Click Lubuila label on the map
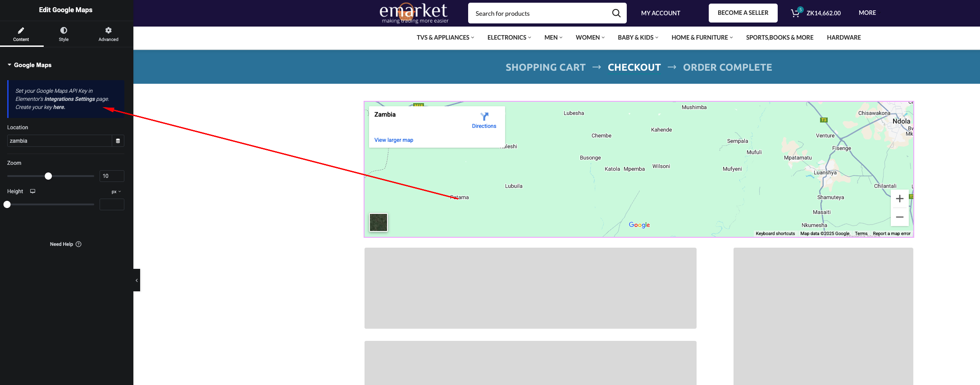Screen dimensions: 980x385 pos(514,186)
